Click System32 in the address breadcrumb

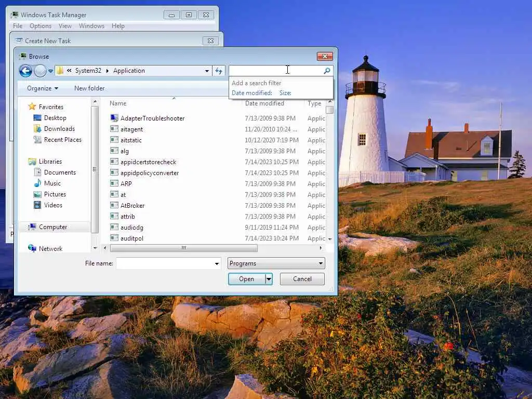click(88, 71)
